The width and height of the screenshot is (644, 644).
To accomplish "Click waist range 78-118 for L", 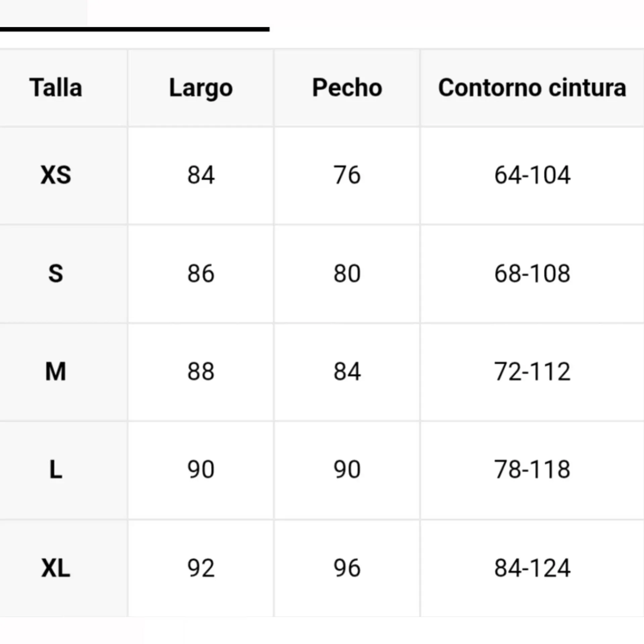I will coord(532,469).
